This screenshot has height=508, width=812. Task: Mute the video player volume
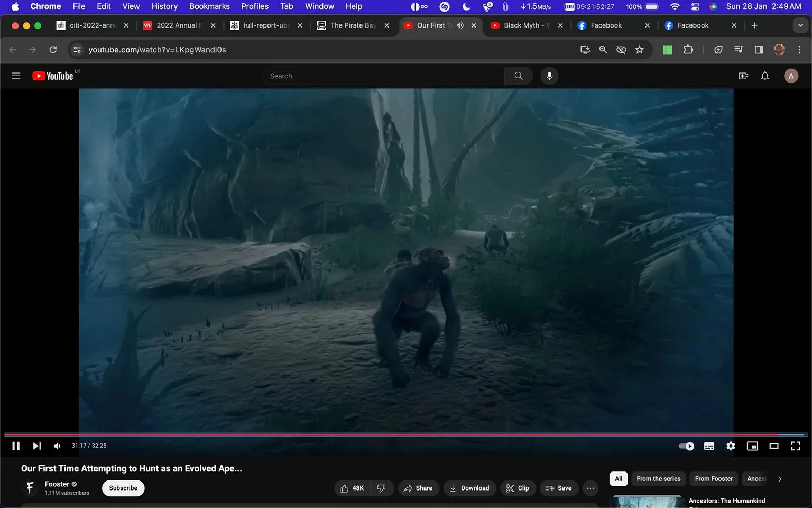[57, 446]
